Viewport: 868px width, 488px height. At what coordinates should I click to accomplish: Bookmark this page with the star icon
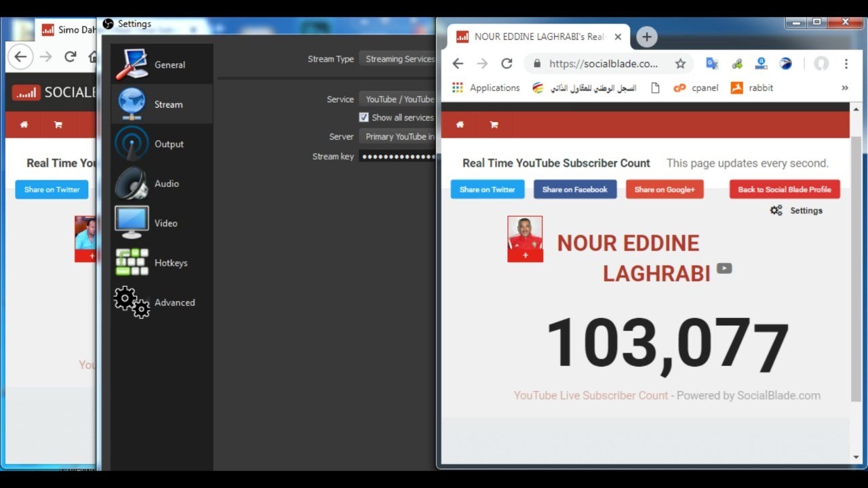coord(680,64)
